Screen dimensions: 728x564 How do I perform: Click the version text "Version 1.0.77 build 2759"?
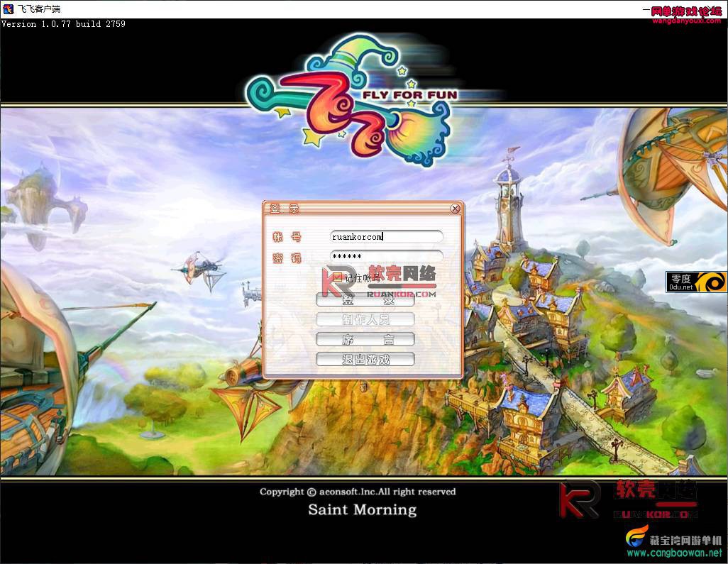[x=63, y=24]
